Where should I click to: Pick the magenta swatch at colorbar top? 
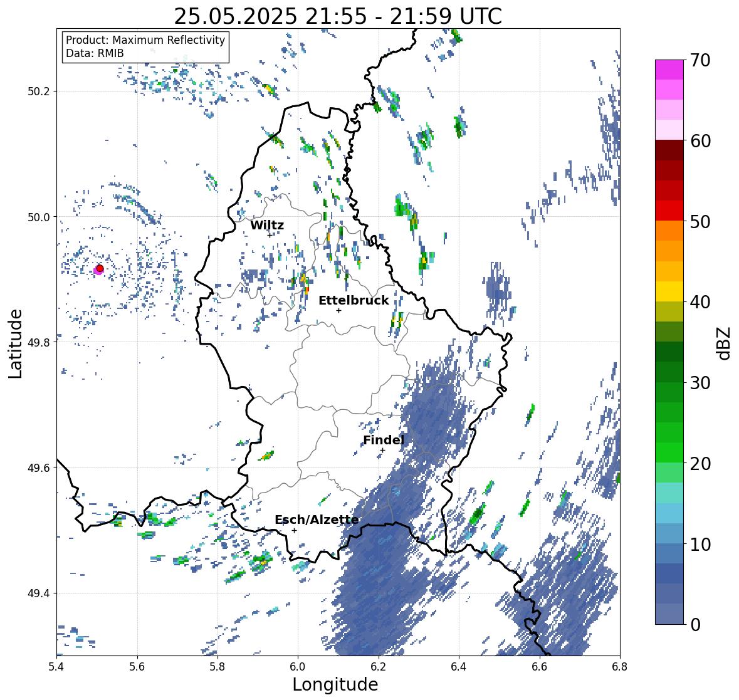point(669,70)
